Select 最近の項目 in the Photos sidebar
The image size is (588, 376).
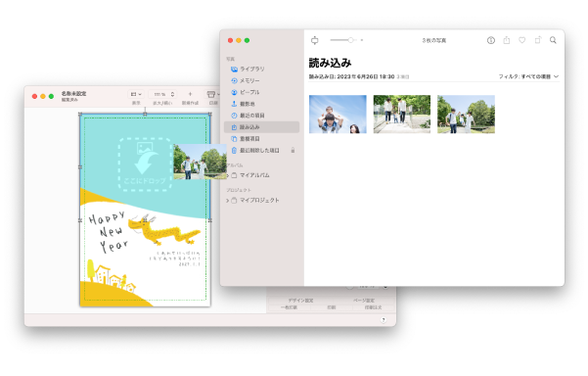point(252,116)
